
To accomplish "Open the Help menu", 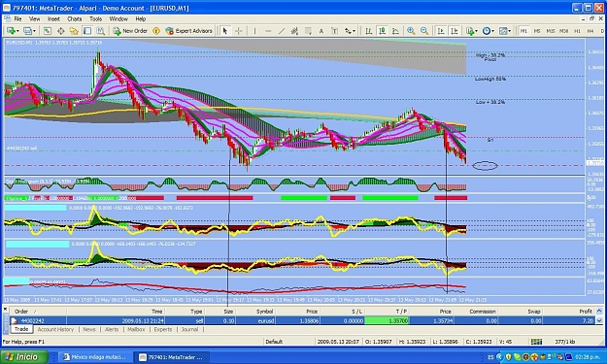I will tap(140, 19).
